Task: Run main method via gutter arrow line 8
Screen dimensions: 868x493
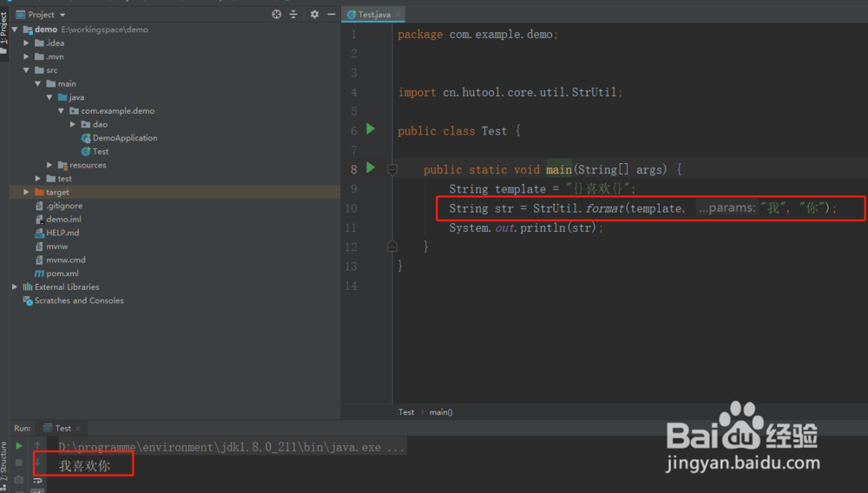Action: click(x=371, y=168)
